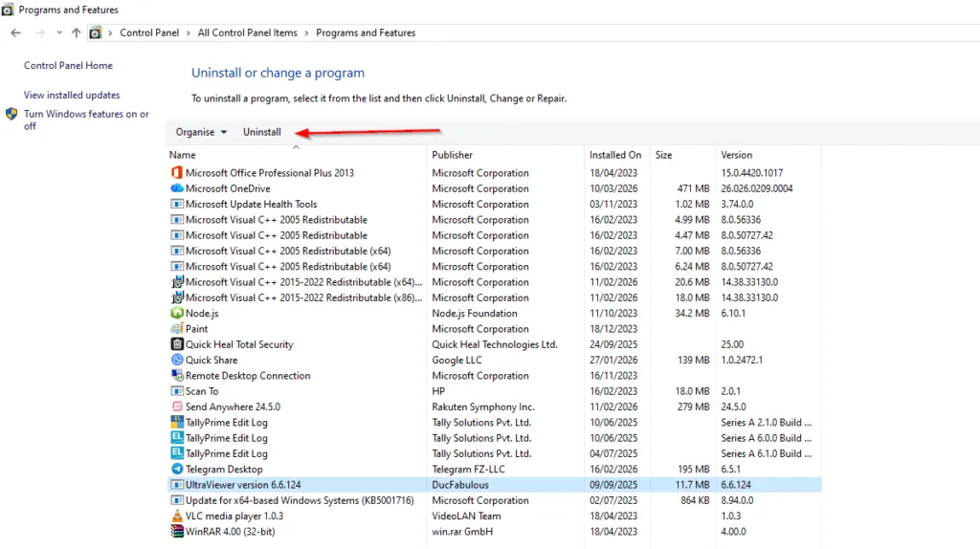This screenshot has width=980, height=549.
Task: Click the Telegram Desktop icon
Action: (x=176, y=470)
